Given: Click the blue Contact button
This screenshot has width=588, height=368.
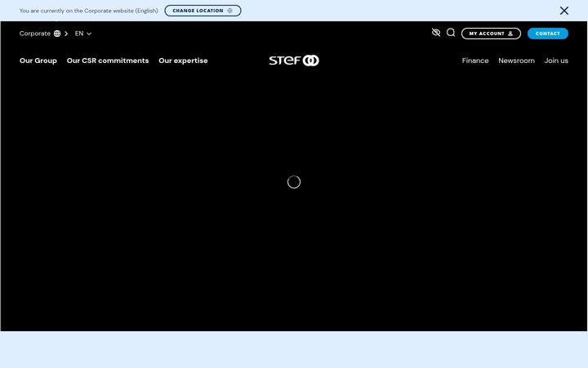Looking at the screenshot, I should 547,34.
